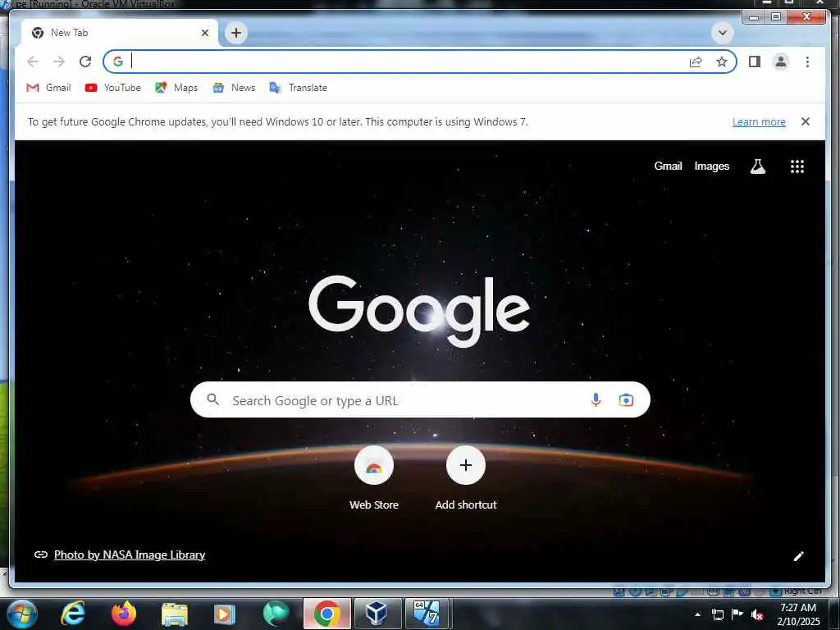The height and width of the screenshot is (630, 840).
Task: Toggle the Chrome side panel icon
Action: pyautogui.click(x=755, y=62)
